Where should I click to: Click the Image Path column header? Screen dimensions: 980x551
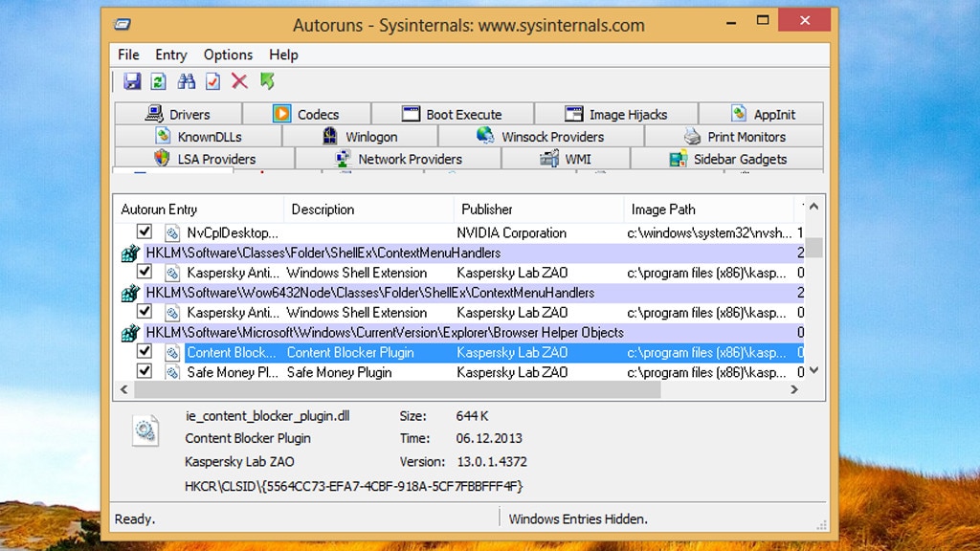tap(663, 209)
